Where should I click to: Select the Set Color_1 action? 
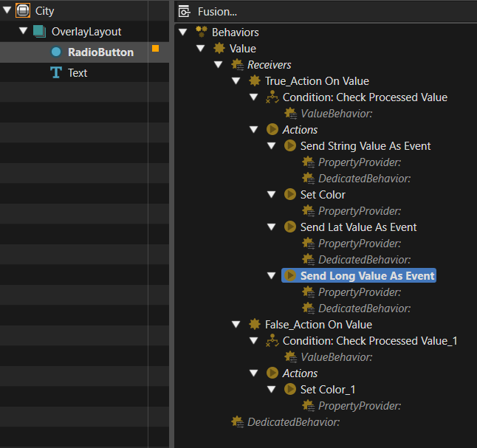click(328, 390)
